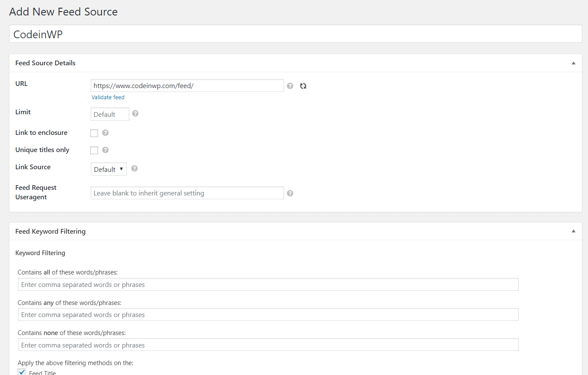Click the Link Source label
The height and width of the screenshot is (375, 588).
click(x=33, y=167)
